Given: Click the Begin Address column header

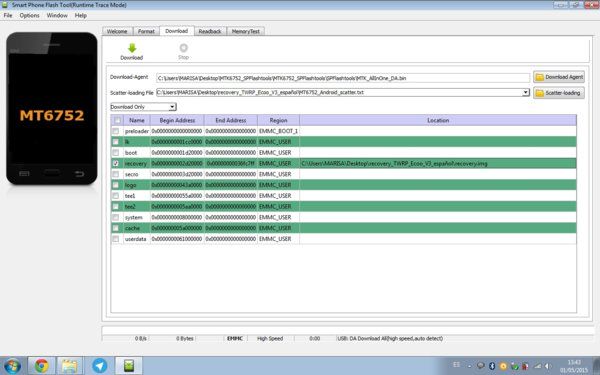Looking at the screenshot, I should coord(177,120).
